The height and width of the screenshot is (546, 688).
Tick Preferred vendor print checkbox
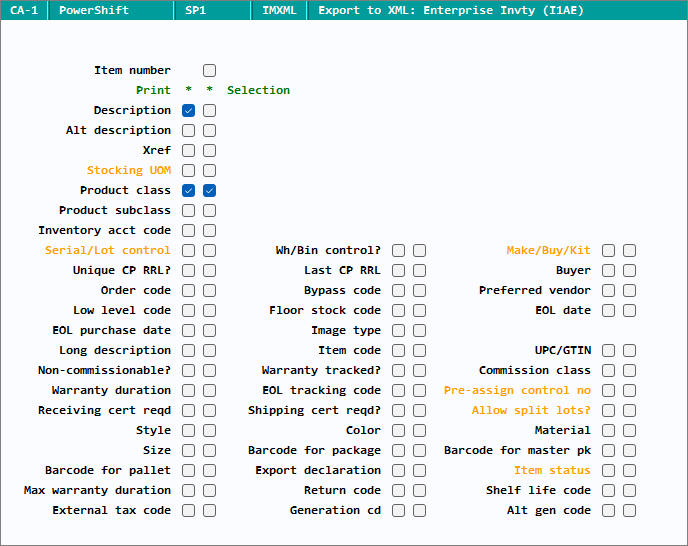click(x=608, y=290)
